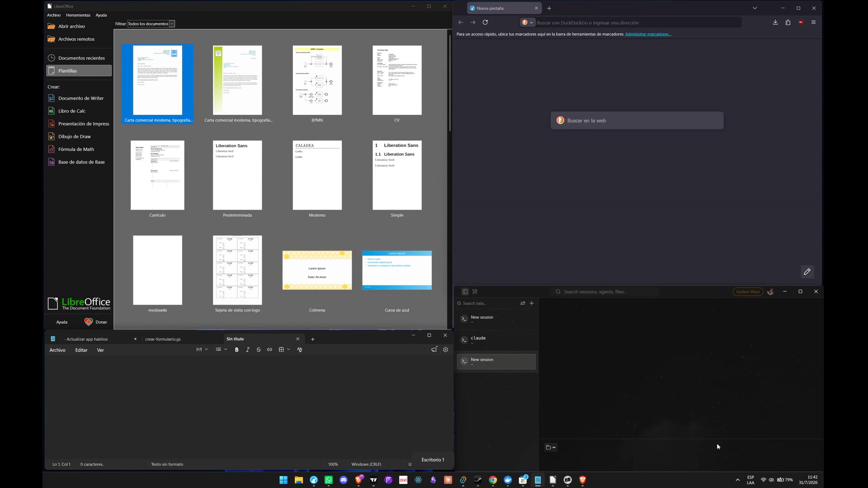Follow the Administrar marcadores link
This screenshot has width=868, height=488.
click(x=648, y=34)
